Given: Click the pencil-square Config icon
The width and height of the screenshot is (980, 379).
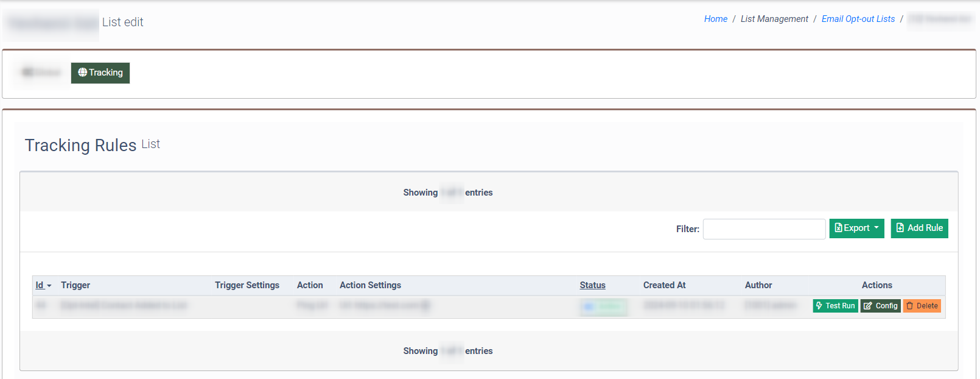Looking at the screenshot, I should tap(867, 306).
